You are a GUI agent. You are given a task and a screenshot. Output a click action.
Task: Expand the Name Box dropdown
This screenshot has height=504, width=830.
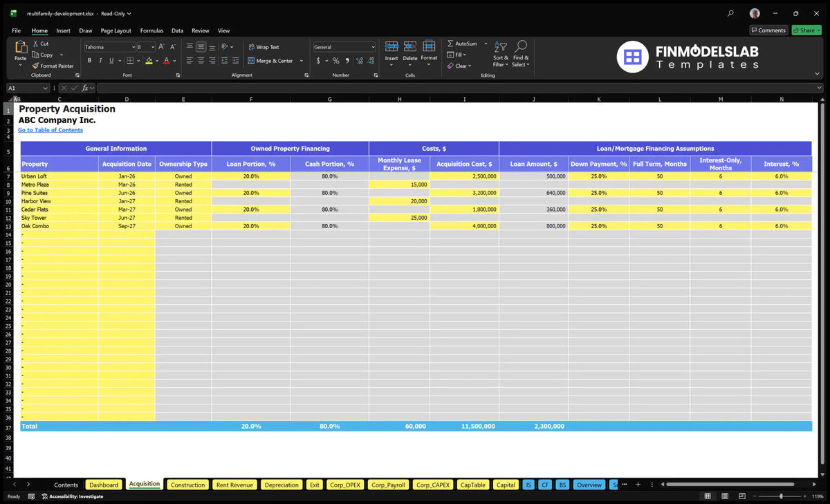point(46,88)
